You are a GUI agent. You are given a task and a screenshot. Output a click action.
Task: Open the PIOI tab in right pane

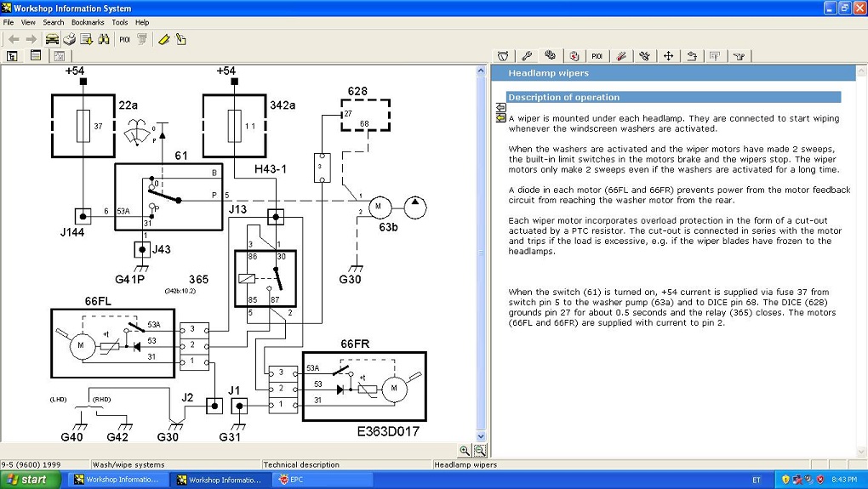pyautogui.click(x=597, y=56)
